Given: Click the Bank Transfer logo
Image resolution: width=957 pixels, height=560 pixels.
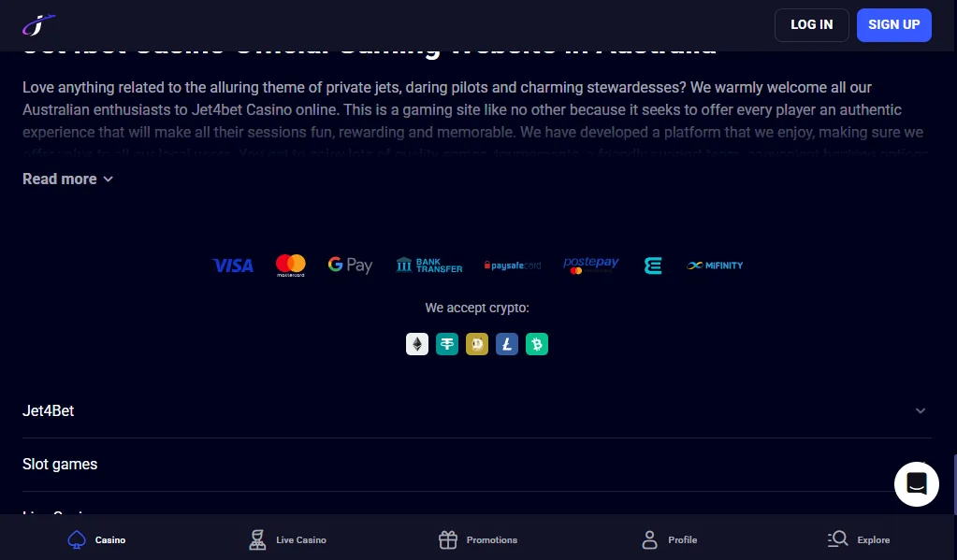Looking at the screenshot, I should [429, 265].
